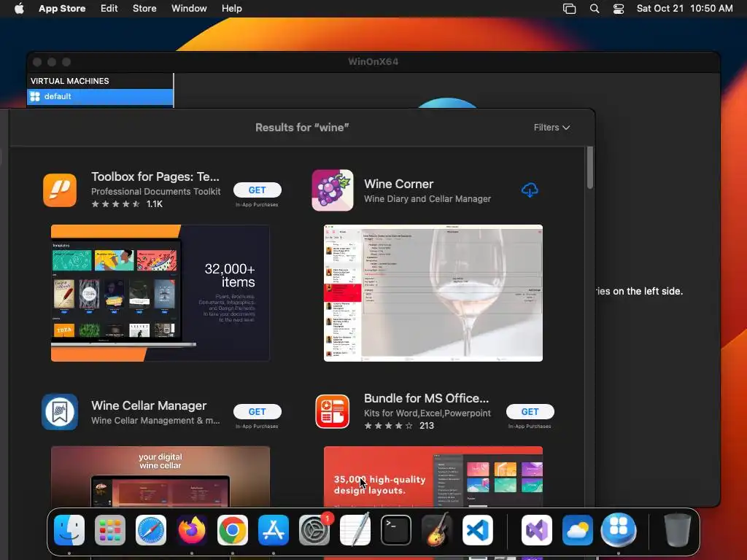Screen dimensions: 747x560
Task: View Toolbox for Pages screenshot preview
Action: 160,293
